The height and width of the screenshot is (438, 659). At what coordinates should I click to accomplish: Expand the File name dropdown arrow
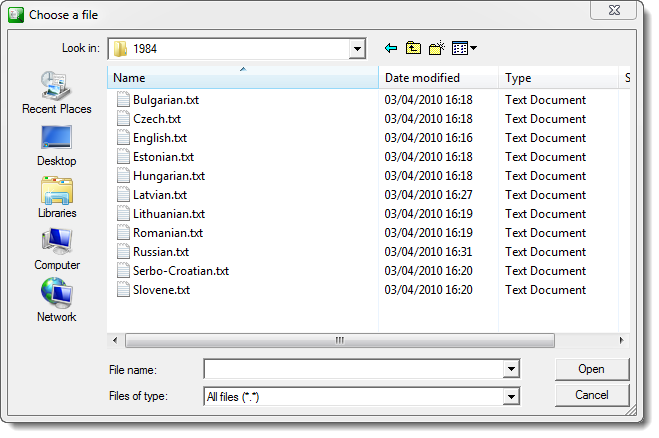[x=511, y=370]
